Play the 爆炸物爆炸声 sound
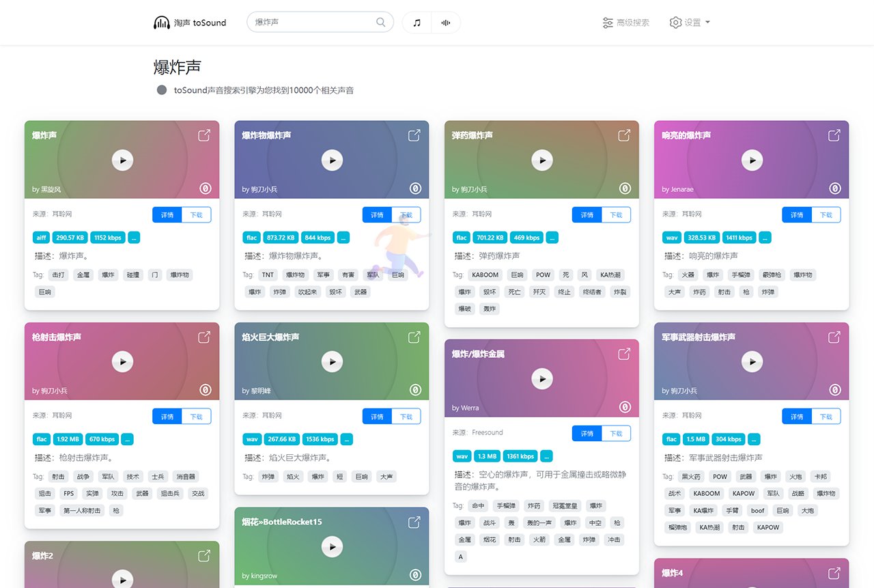The height and width of the screenshot is (588, 874). (x=332, y=160)
